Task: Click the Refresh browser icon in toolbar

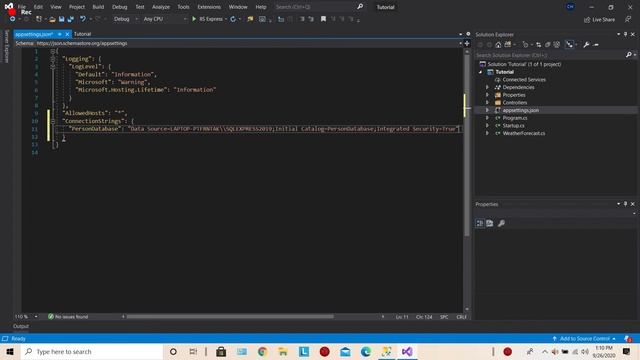Action: pos(233,19)
